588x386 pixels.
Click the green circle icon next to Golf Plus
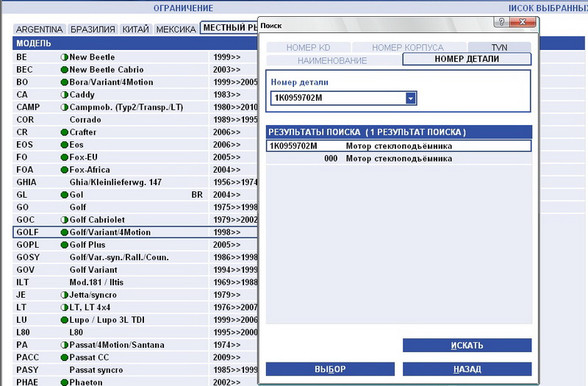(64, 245)
